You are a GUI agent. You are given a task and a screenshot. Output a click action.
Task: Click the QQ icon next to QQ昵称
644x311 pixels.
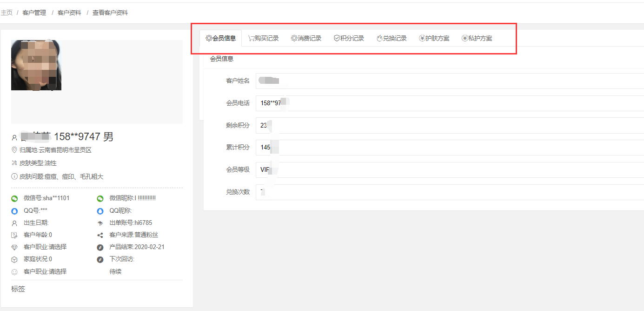coord(100,211)
